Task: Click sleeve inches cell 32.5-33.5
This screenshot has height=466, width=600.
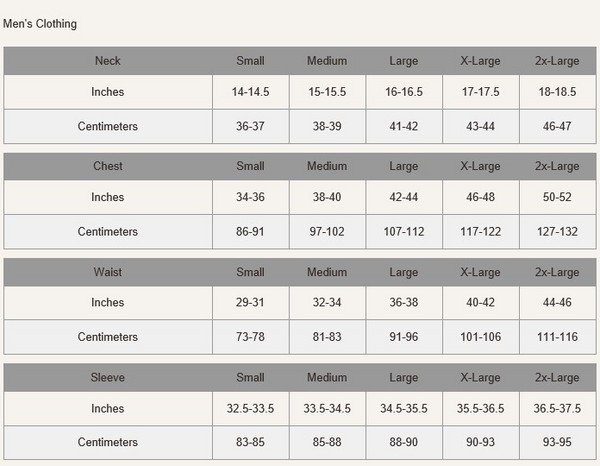Action: click(x=251, y=408)
